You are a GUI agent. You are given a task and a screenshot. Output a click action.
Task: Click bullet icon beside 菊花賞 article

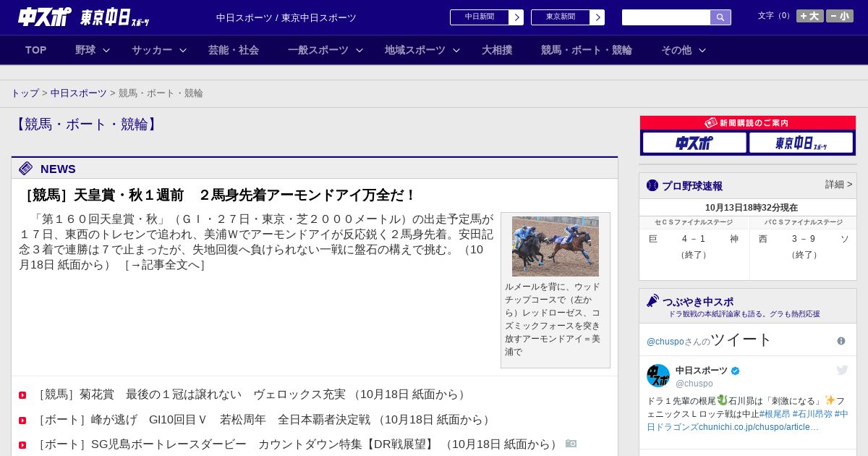tap(22, 395)
